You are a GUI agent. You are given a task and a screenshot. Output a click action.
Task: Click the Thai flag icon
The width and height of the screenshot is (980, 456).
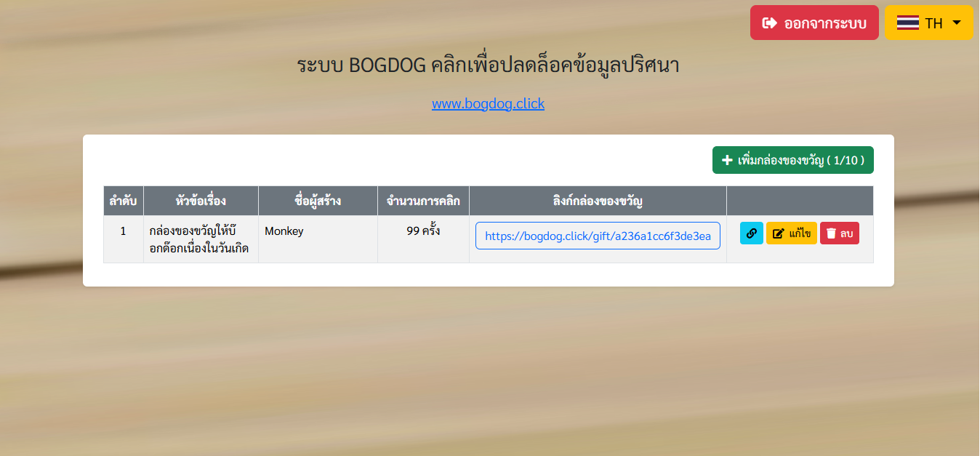click(907, 23)
